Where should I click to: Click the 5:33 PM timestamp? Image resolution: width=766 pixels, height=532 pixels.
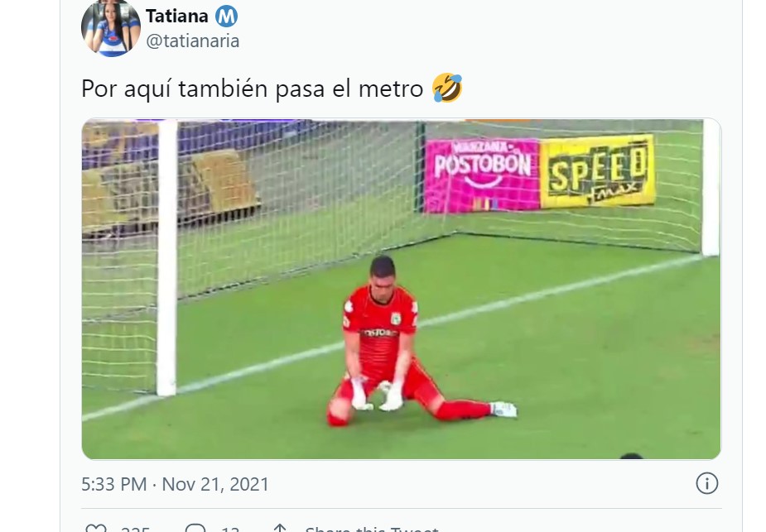(x=113, y=484)
